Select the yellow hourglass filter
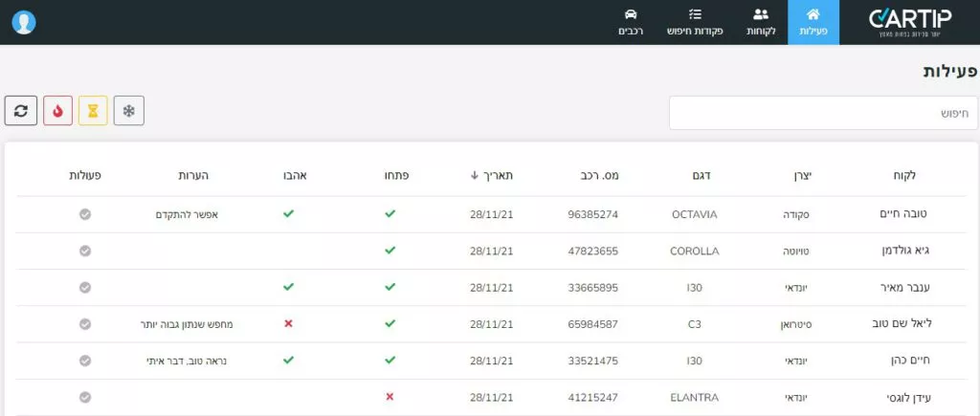Viewport: 980px width, 416px height. (93, 111)
